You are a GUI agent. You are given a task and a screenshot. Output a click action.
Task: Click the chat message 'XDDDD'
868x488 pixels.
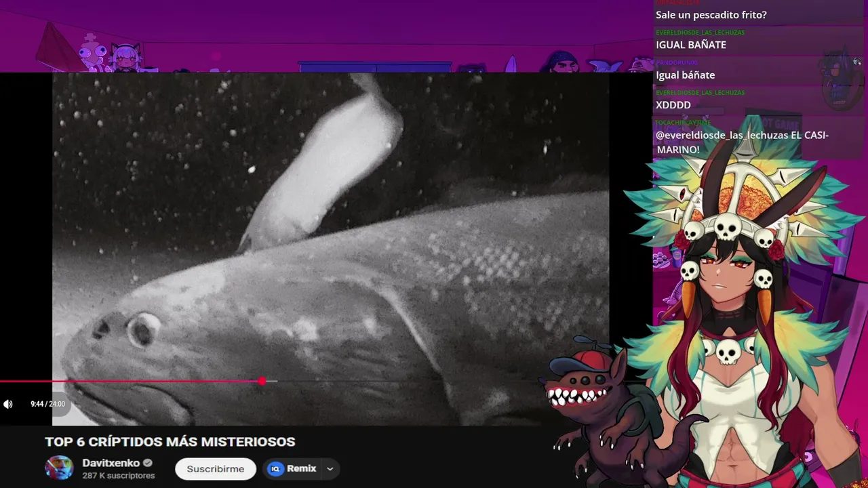tap(673, 105)
